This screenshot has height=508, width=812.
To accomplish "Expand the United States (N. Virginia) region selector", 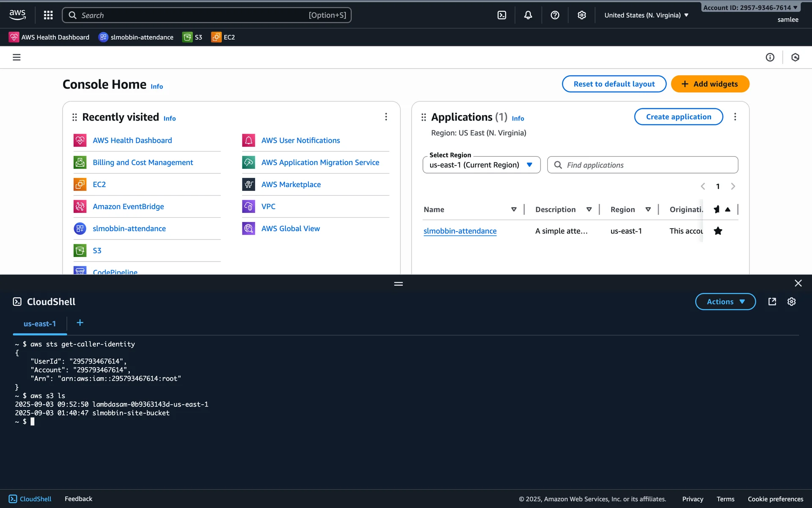I will pos(646,15).
